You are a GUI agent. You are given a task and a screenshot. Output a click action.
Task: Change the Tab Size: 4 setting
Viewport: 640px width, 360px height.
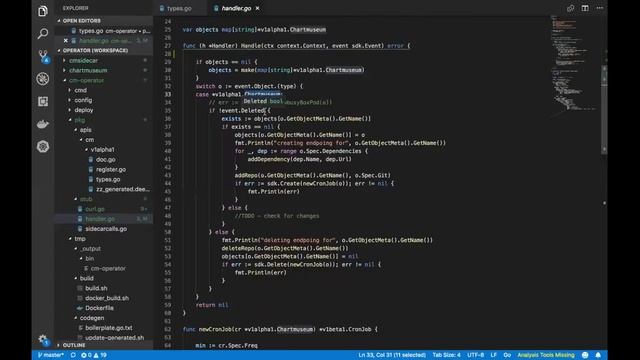[x=446, y=355]
